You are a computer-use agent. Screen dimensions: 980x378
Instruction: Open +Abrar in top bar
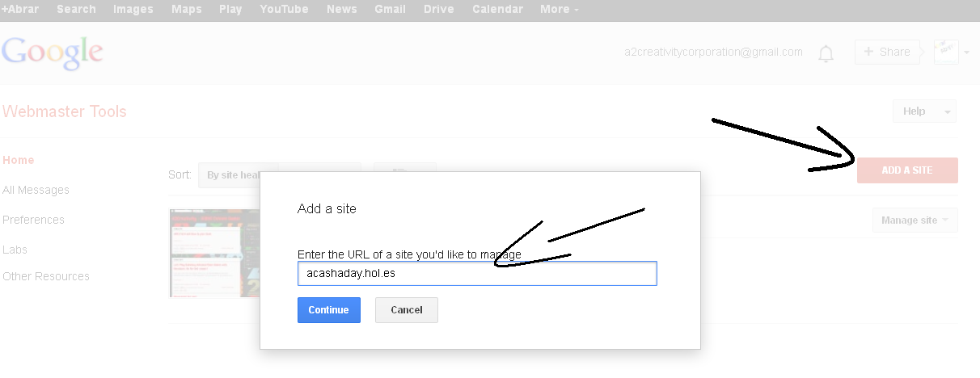tap(22, 10)
